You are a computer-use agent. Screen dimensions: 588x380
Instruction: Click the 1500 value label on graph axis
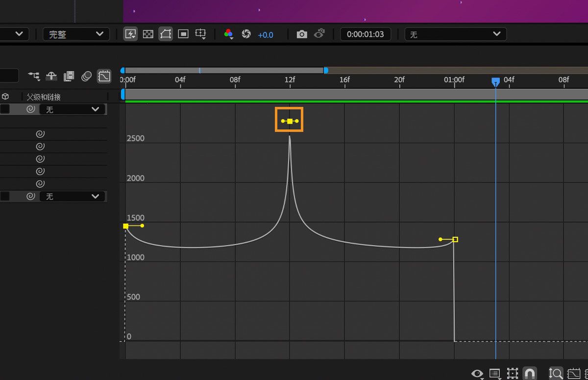coord(136,218)
